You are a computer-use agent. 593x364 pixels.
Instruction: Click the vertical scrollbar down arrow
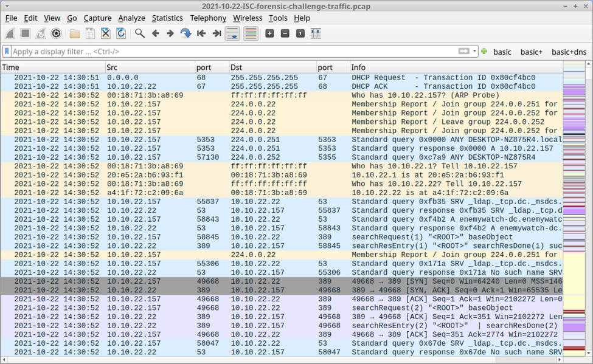pos(589,353)
